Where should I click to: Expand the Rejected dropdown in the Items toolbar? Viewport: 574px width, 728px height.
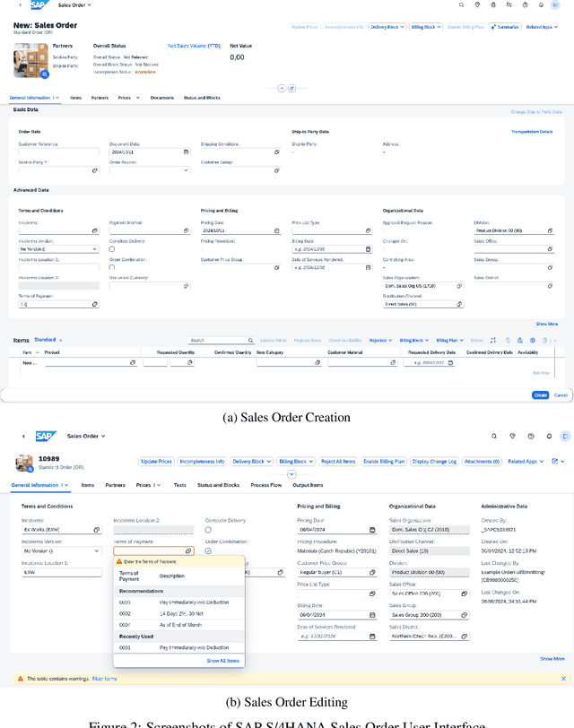[380, 341]
